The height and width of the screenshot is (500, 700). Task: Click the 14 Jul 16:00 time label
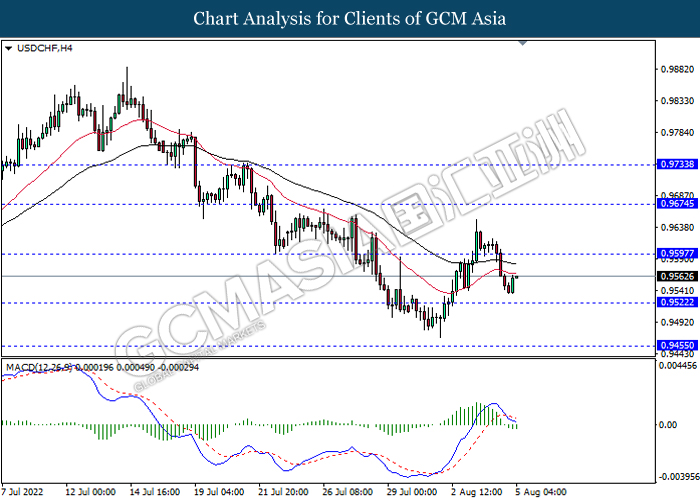tap(155, 492)
